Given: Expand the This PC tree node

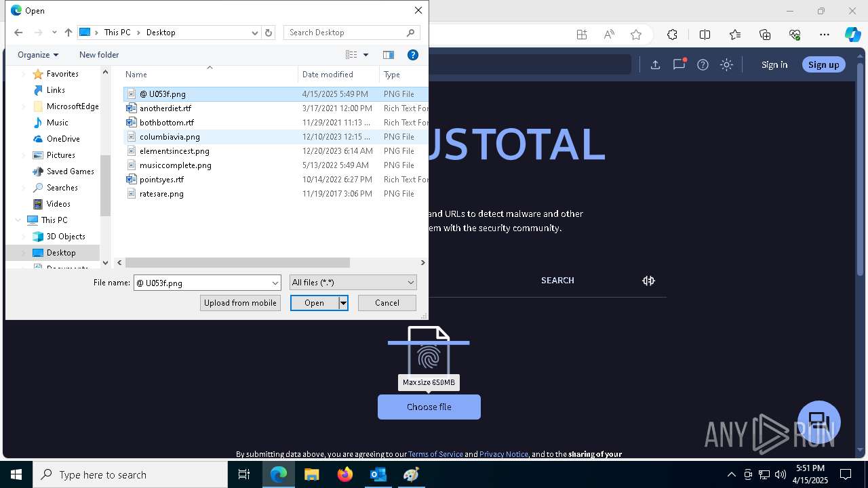Looking at the screenshot, I should 18,220.
